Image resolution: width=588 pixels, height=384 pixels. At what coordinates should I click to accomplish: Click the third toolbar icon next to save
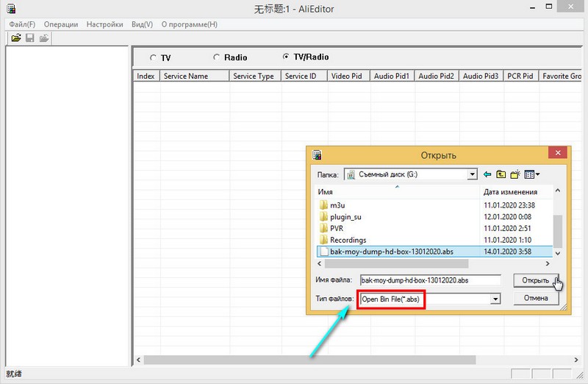44,38
